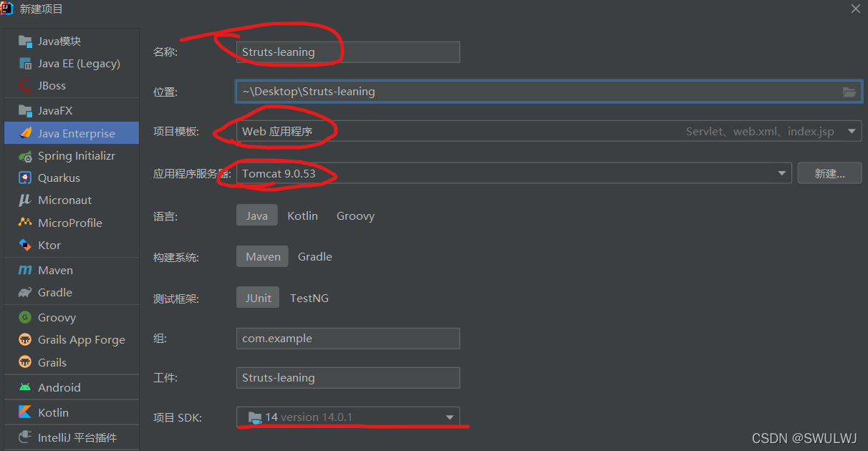Select Gradle text in sidebar
The width and height of the screenshot is (868, 451).
55,292
